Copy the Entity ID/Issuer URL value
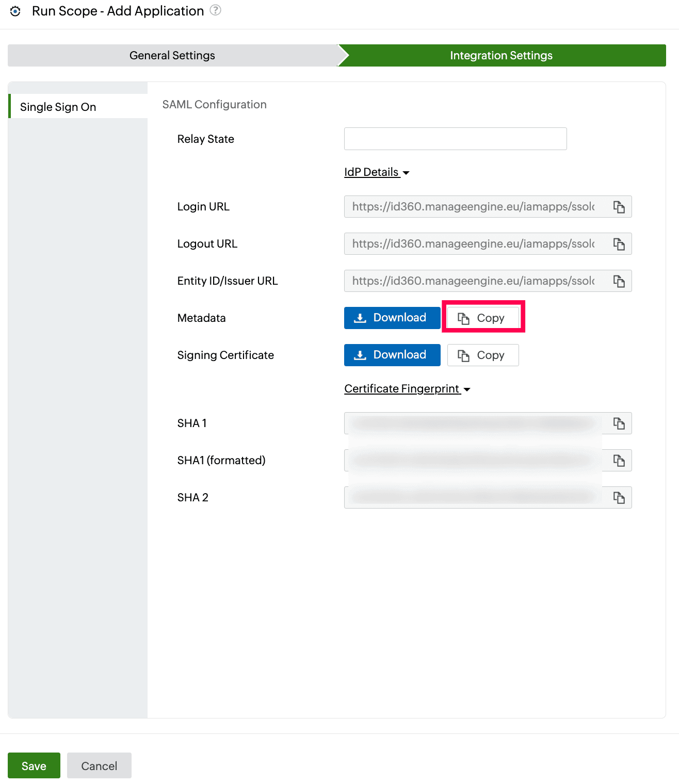Screen dimensions: 679x784 (619, 281)
